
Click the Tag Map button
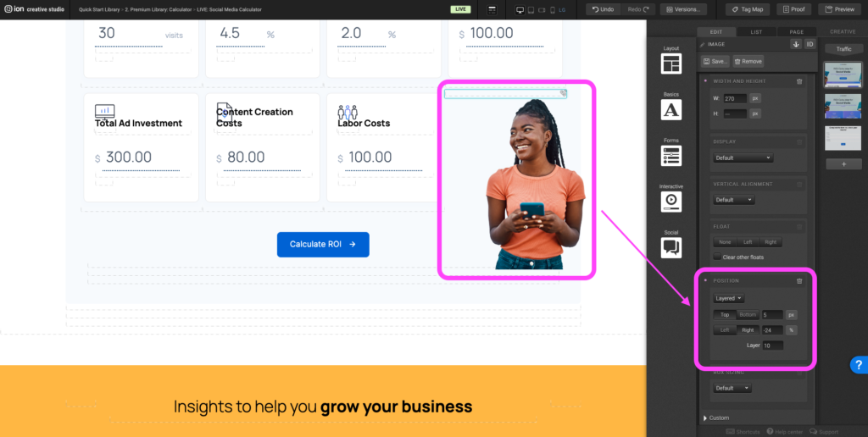(x=748, y=9)
